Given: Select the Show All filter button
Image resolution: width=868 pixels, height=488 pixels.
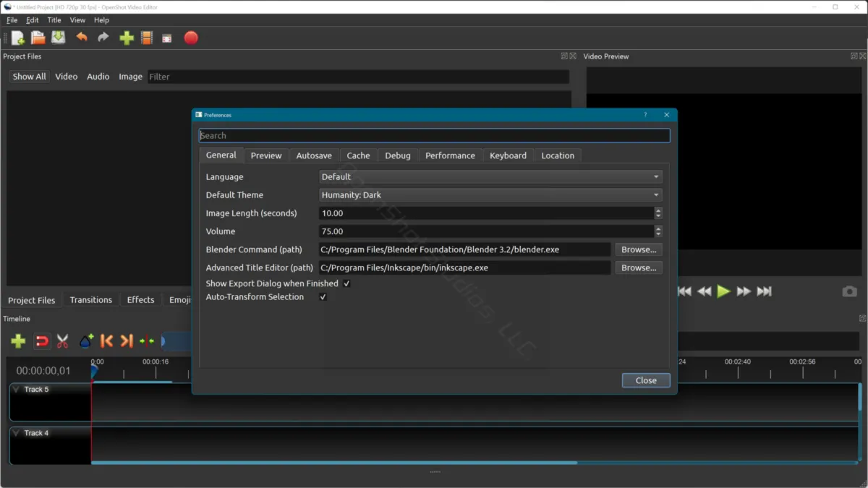Looking at the screenshot, I should [29, 77].
